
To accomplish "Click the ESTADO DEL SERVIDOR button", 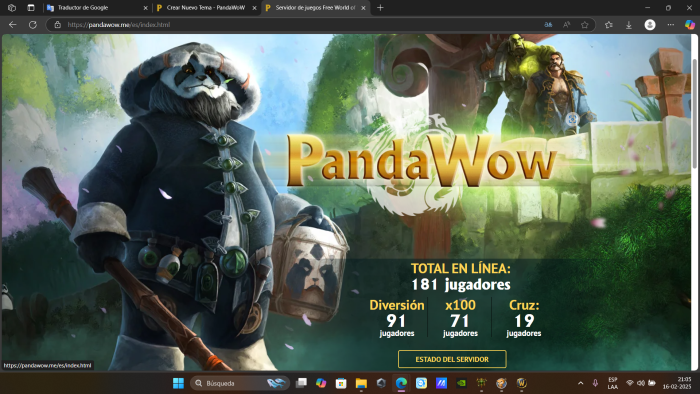I will [x=452, y=359].
